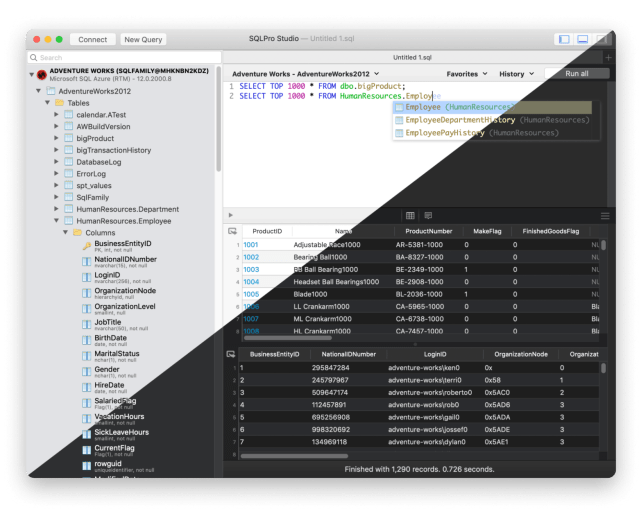Click the Adventure Works server icon
Image resolution: width=639 pixels, height=516 pixels.
42,75
